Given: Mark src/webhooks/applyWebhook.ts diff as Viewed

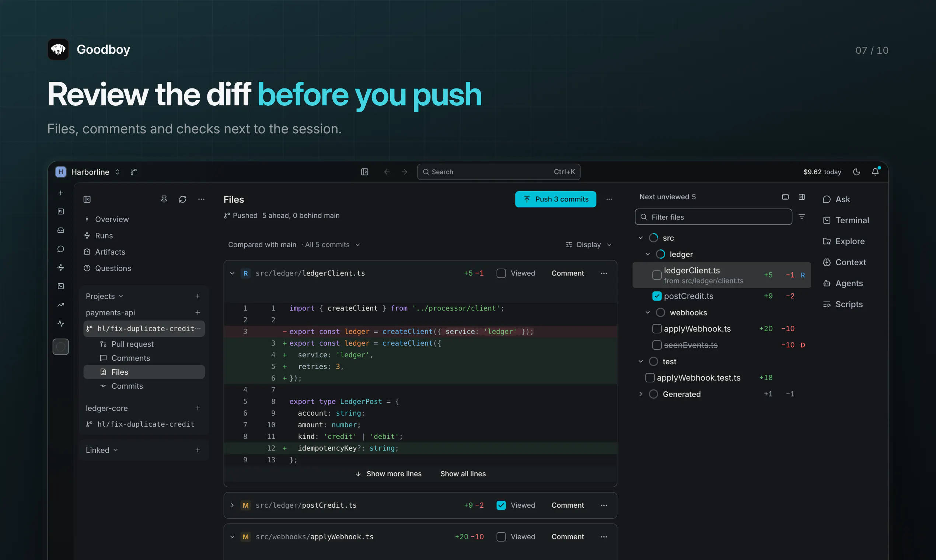Looking at the screenshot, I should coord(501,536).
